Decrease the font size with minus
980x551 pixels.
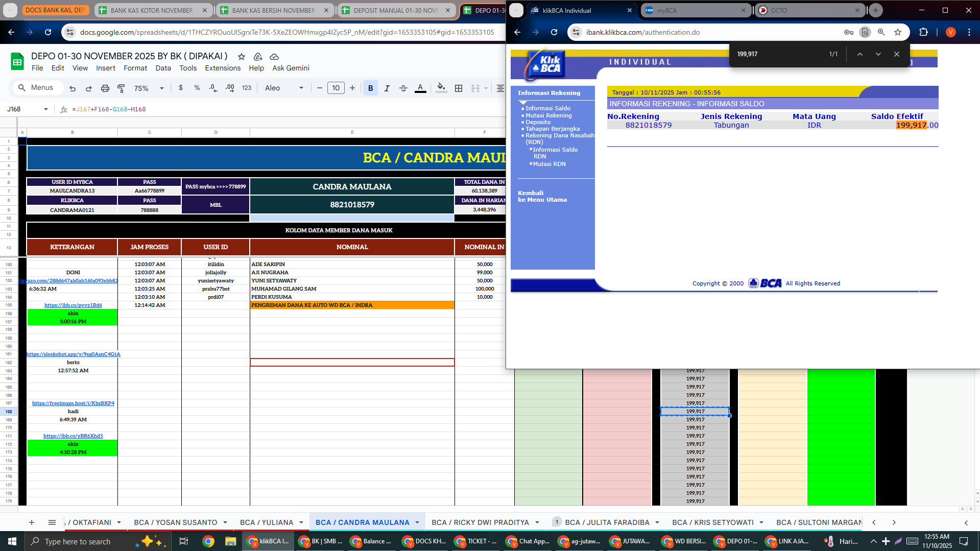[x=320, y=88]
